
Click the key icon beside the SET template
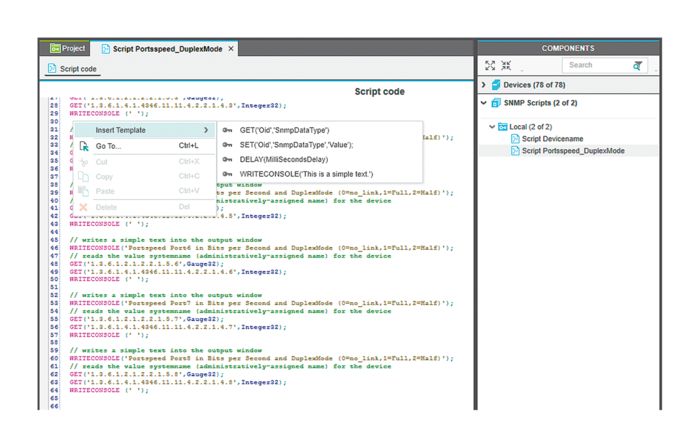coord(227,145)
